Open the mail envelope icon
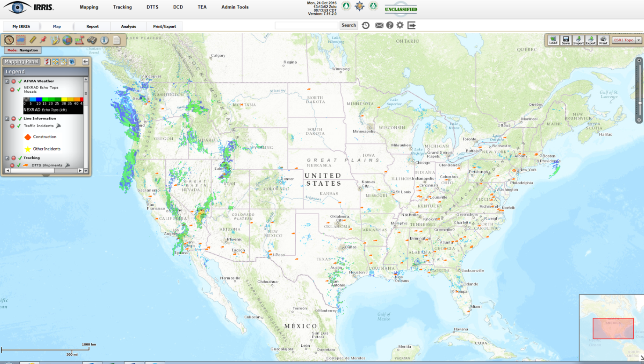 point(379,25)
